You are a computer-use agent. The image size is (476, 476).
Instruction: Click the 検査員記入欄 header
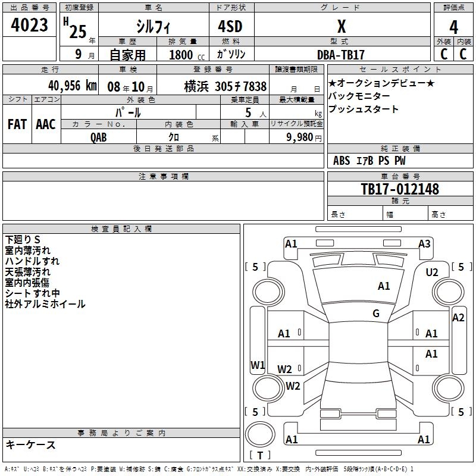(x=121, y=229)
